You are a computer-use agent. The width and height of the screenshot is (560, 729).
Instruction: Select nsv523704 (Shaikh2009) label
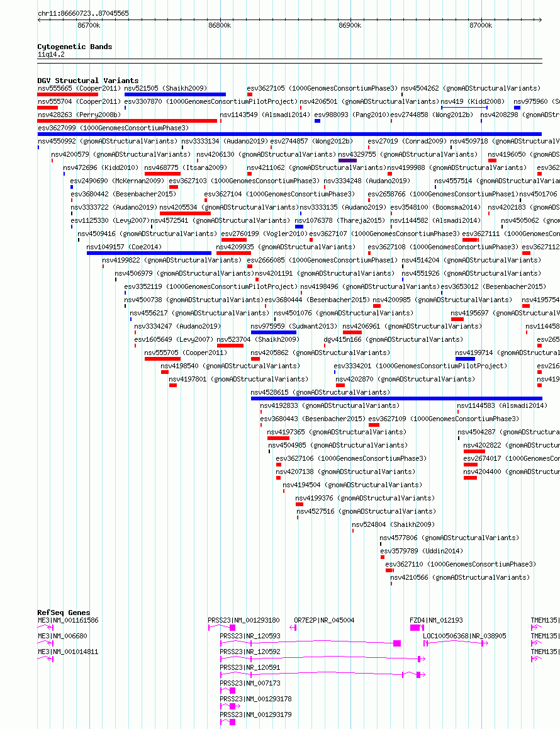(x=258, y=340)
